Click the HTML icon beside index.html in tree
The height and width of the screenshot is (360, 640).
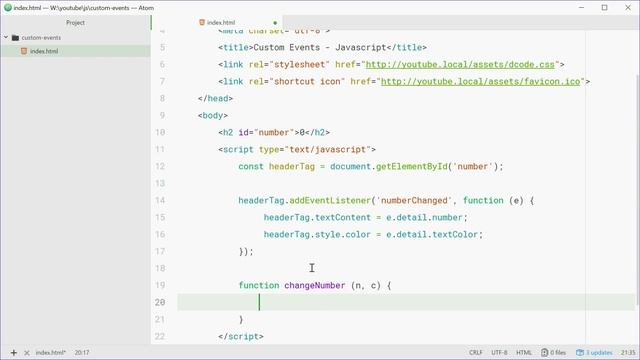[x=24, y=51]
